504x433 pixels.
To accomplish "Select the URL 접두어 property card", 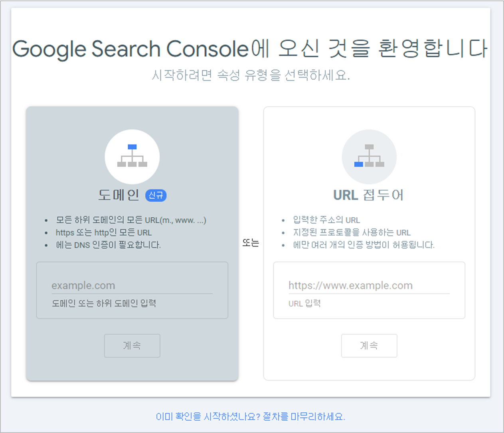I will pyautogui.click(x=369, y=243).
